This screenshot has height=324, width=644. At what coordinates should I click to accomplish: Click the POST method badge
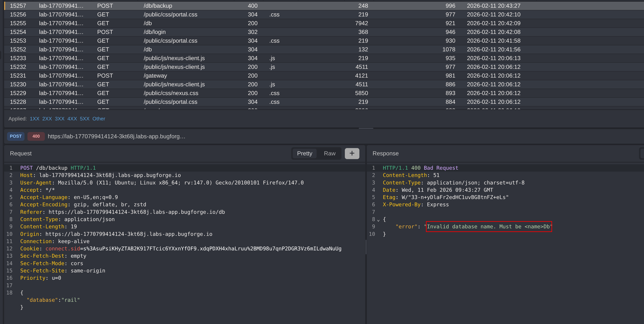coord(16,136)
